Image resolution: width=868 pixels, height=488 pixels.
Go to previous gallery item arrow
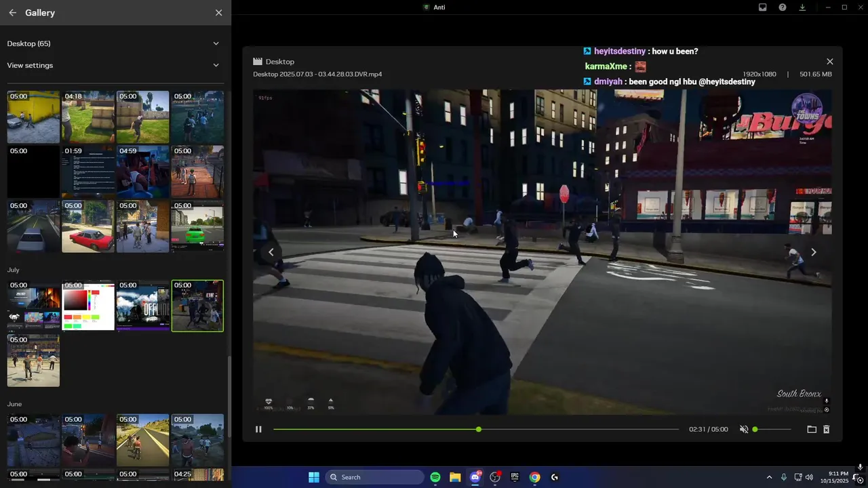271,252
